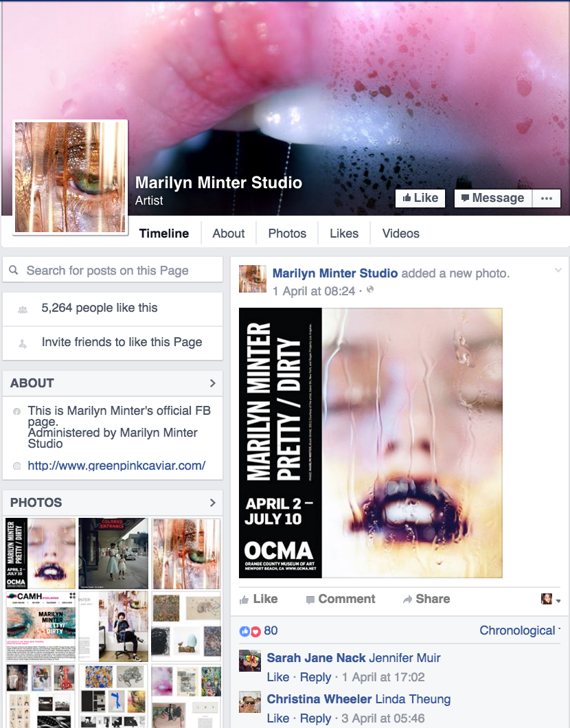570x728 pixels.
Task: Switch to the Likes tab
Action: tap(344, 234)
